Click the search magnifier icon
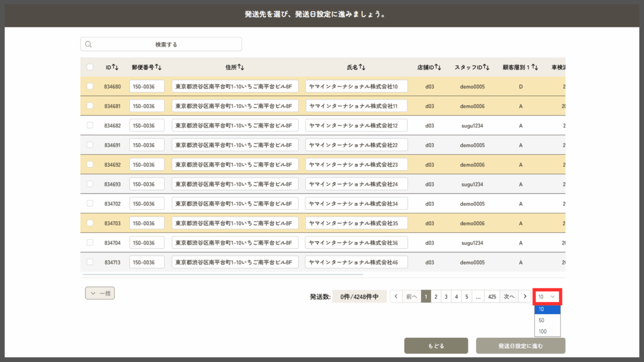 pyautogui.click(x=89, y=44)
